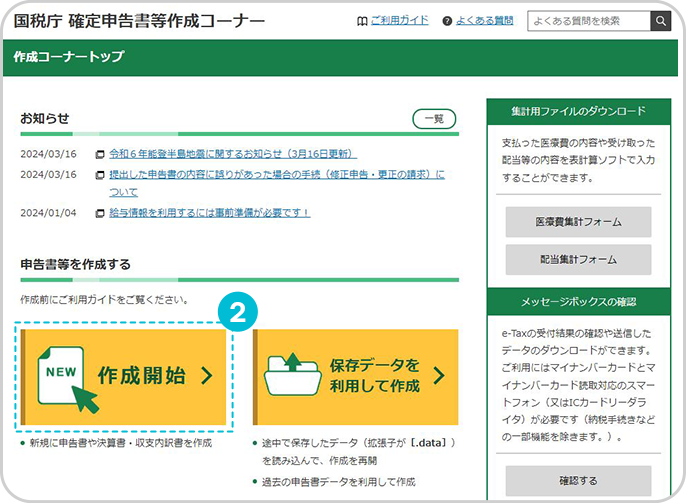Click window icon beside 給与情報 notice
Viewport: 686px width, 503px height.
point(100,213)
